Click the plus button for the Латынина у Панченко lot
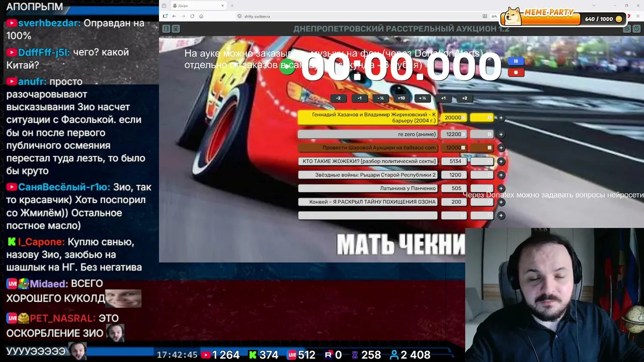 point(501,189)
